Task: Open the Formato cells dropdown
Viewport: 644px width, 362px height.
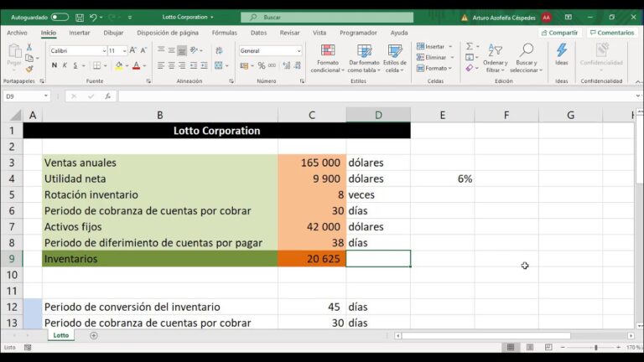Action: coord(434,68)
